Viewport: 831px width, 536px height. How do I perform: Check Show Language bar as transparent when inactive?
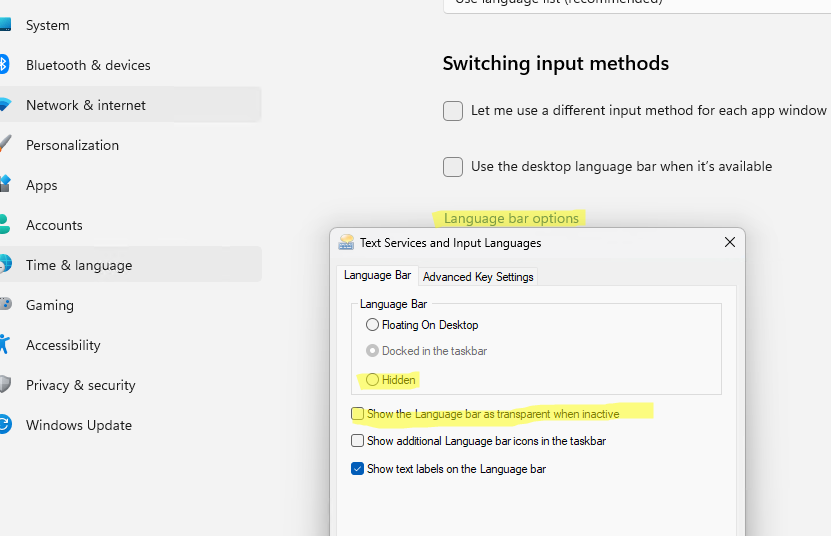click(357, 414)
